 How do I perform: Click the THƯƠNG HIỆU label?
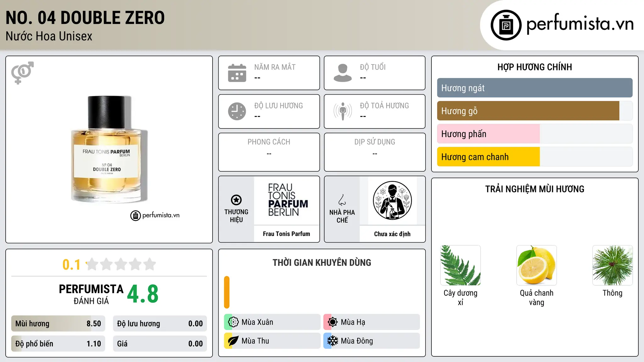236,216
